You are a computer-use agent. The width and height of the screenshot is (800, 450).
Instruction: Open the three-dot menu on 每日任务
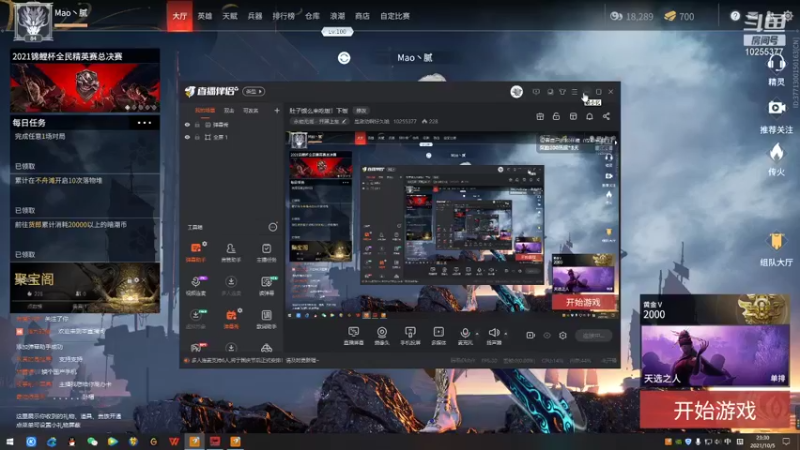(144, 122)
